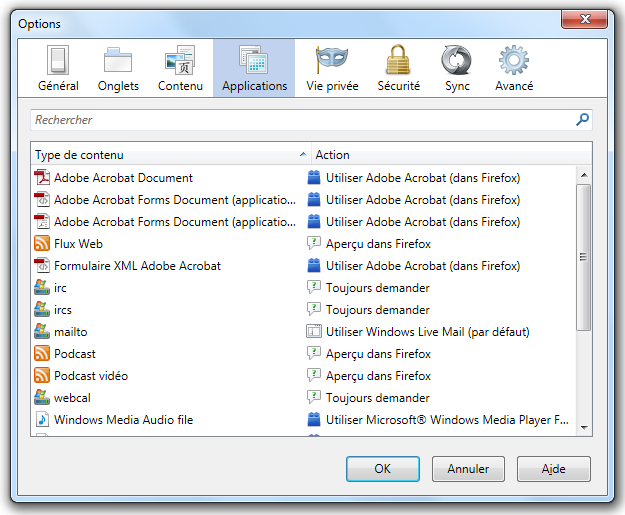
Task: Open the Contenu panel icon
Action: 180,60
